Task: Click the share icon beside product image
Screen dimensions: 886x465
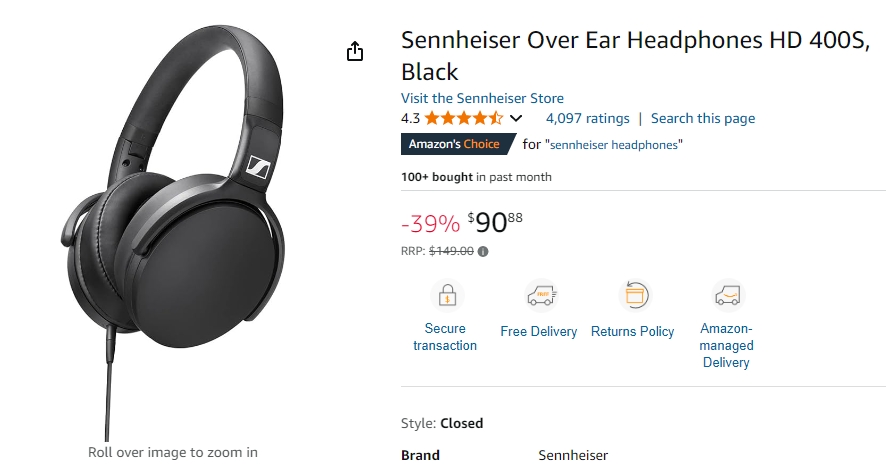Action: tap(355, 51)
